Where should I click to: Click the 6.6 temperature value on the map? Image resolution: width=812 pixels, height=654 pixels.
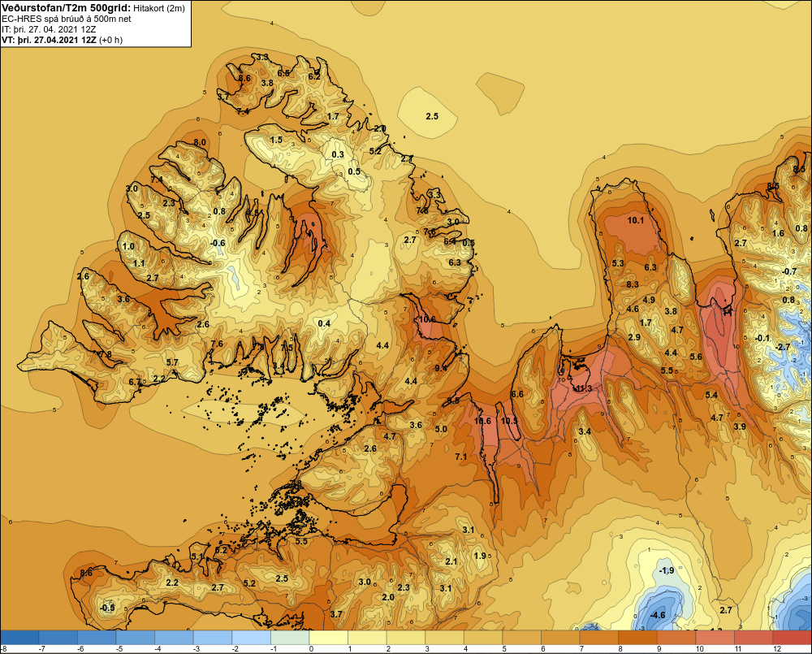click(516, 394)
